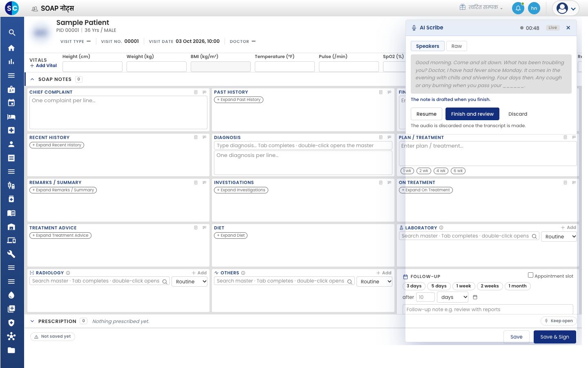The height and width of the screenshot is (368, 588).
Task: Click Finish and review button
Action: [x=472, y=114]
